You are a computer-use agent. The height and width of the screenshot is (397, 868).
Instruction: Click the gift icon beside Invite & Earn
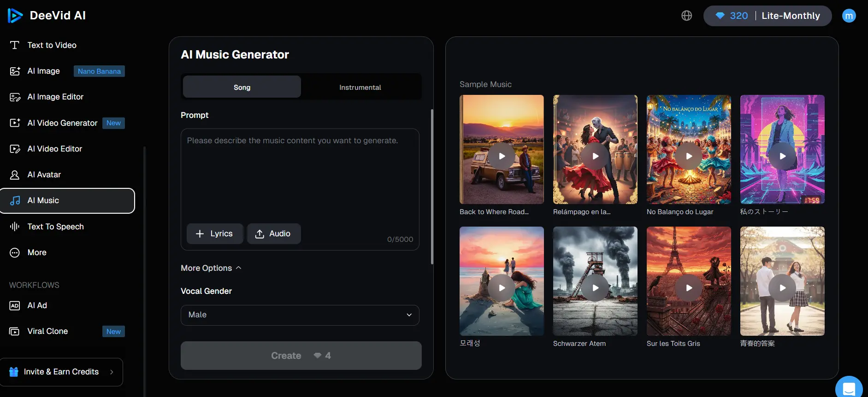click(x=14, y=372)
